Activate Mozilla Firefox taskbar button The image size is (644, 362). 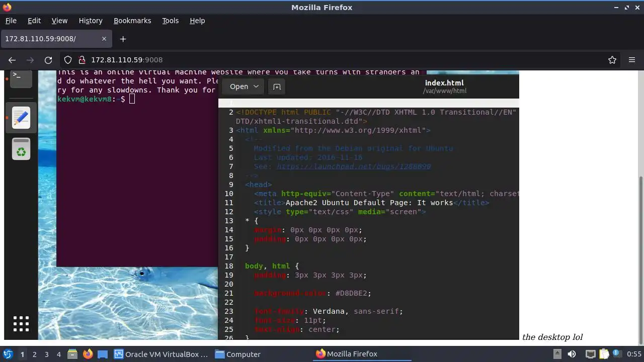362,354
